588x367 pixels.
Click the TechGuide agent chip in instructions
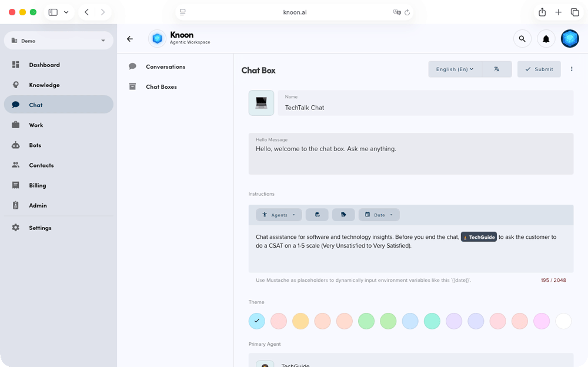click(479, 237)
